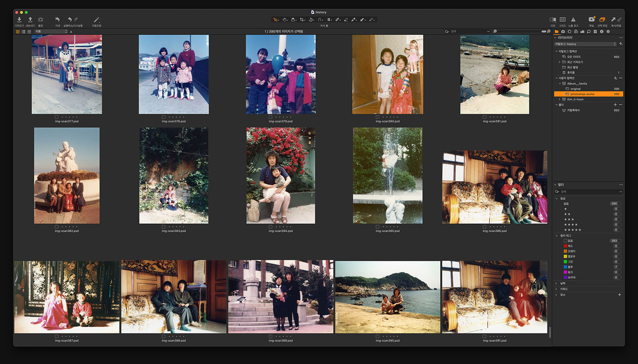Click the Edit Selected (선택 편집) icon
The image size is (638, 364).
coord(602,20)
